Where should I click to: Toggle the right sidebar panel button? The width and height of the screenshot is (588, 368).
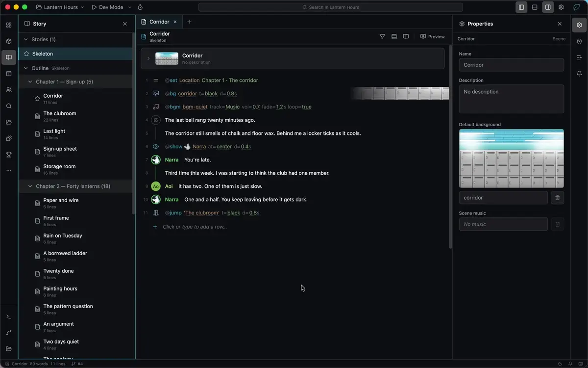548,7
